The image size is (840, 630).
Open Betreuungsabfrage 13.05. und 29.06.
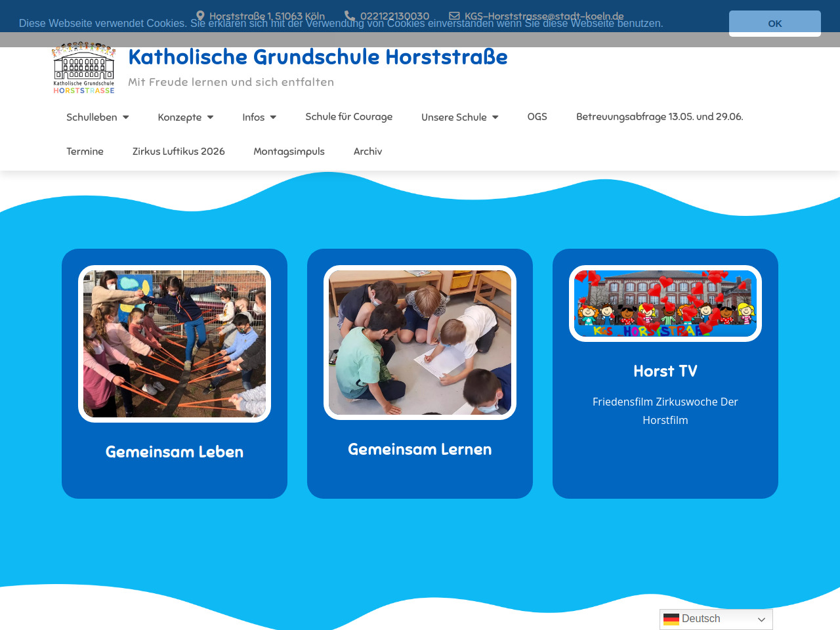click(659, 117)
